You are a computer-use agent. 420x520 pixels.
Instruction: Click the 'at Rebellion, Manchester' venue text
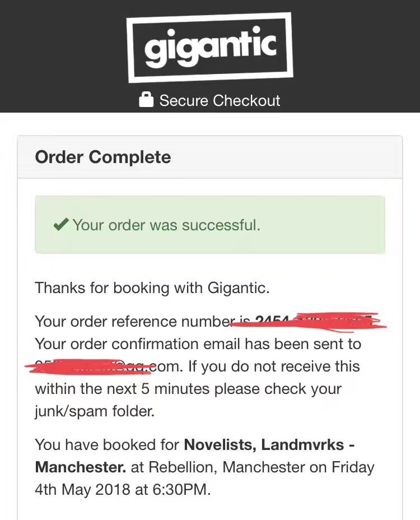click(x=229, y=467)
